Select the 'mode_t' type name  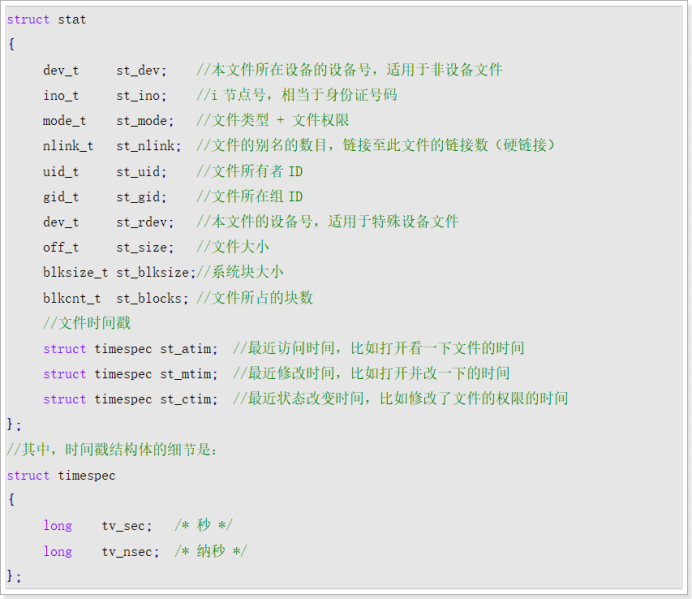[64, 121]
